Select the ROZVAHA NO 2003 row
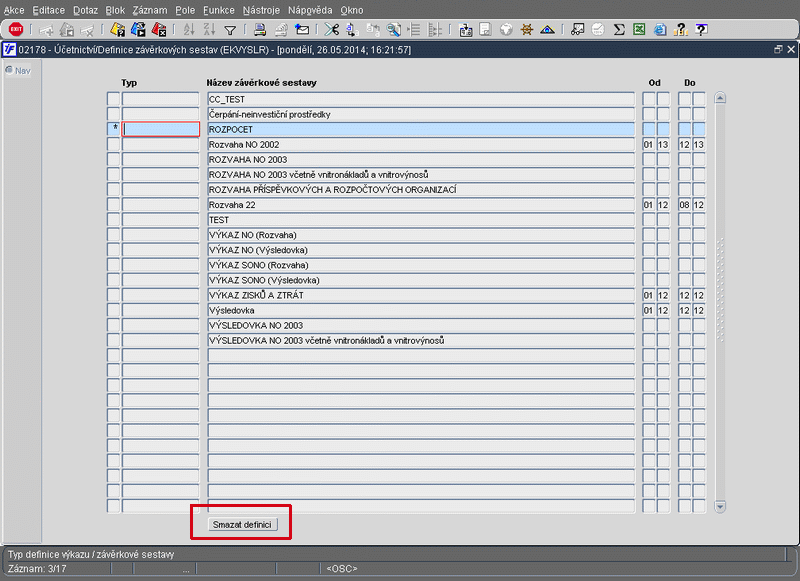This screenshot has width=800, height=581. tap(421, 159)
